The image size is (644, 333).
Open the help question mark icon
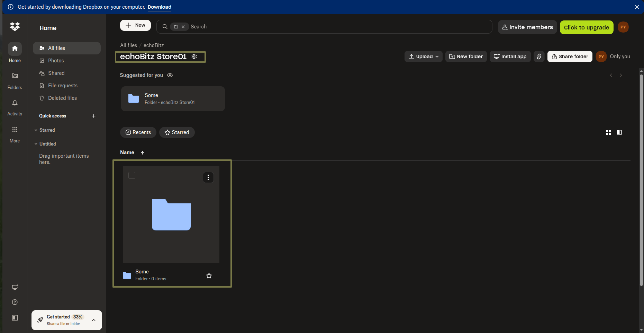point(15,302)
